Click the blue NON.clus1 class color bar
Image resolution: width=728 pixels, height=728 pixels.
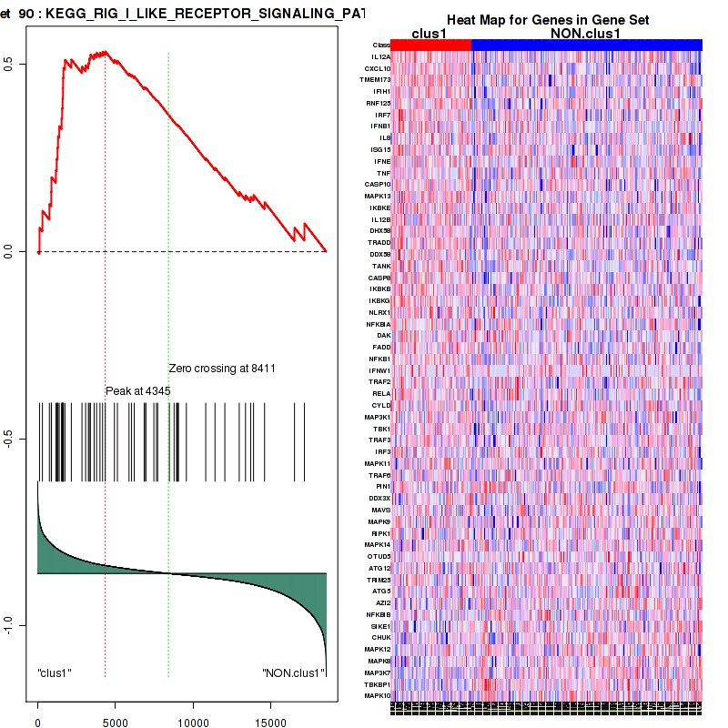(x=586, y=45)
